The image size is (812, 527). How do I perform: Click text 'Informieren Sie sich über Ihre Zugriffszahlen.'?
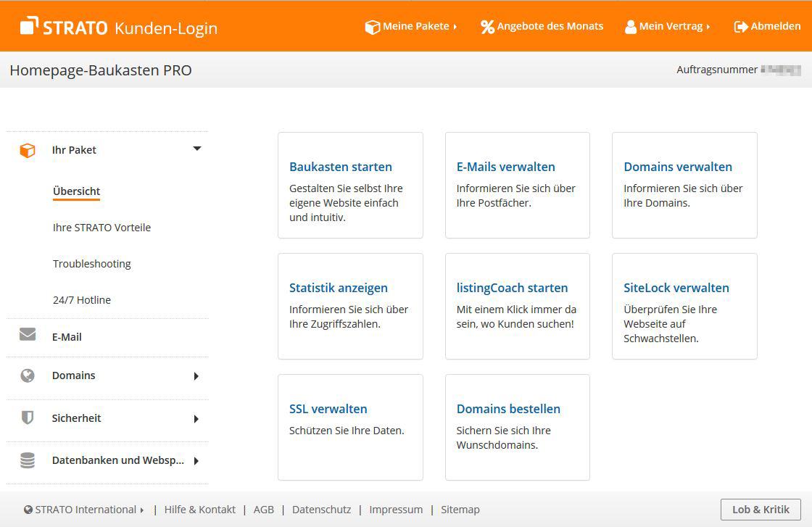(x=349, y=317)
